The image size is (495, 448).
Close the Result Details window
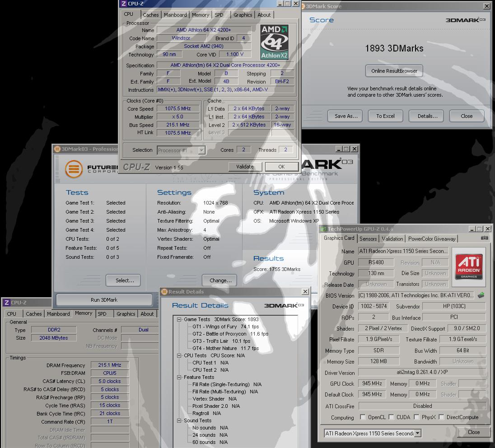(x=305, y=292)
